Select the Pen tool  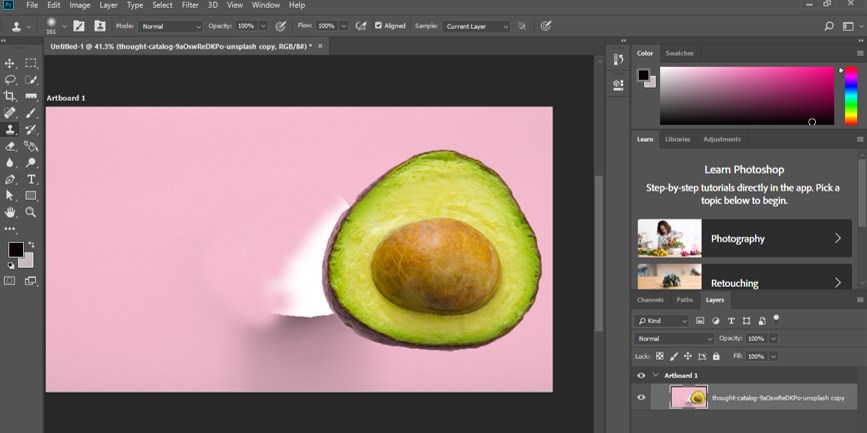[x=10, y=179]
